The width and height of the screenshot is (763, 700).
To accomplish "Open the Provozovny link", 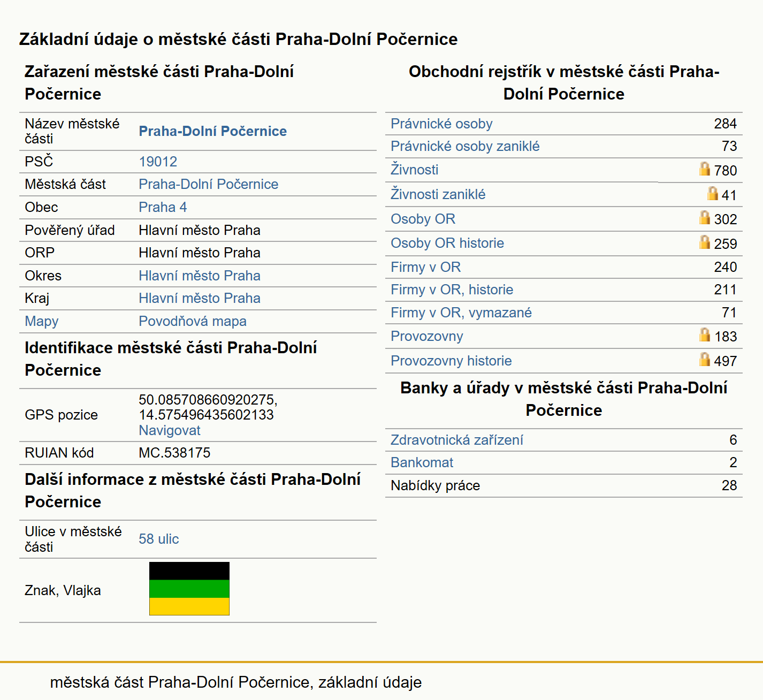I will (426, 336).
